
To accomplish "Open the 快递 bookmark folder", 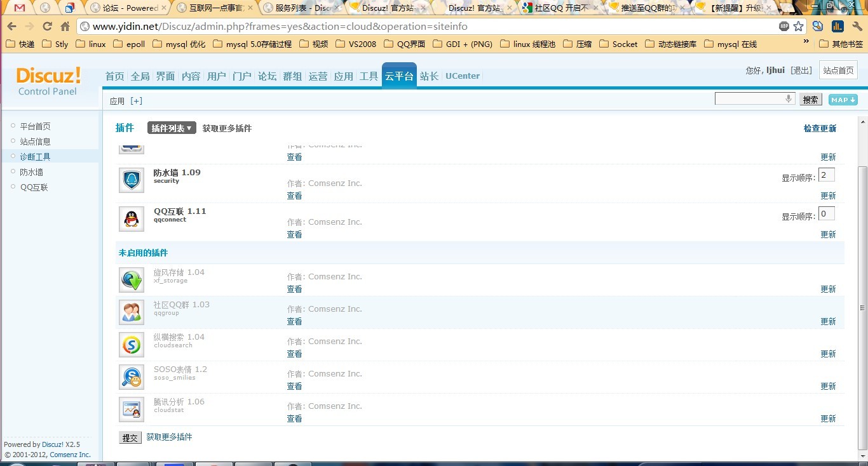I will click(20, 44).
